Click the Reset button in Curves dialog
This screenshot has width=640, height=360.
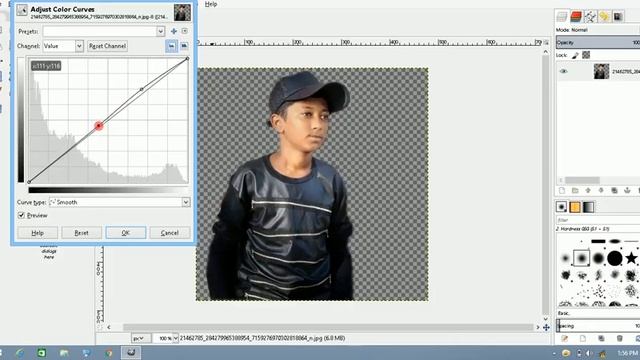pos(81,233)
